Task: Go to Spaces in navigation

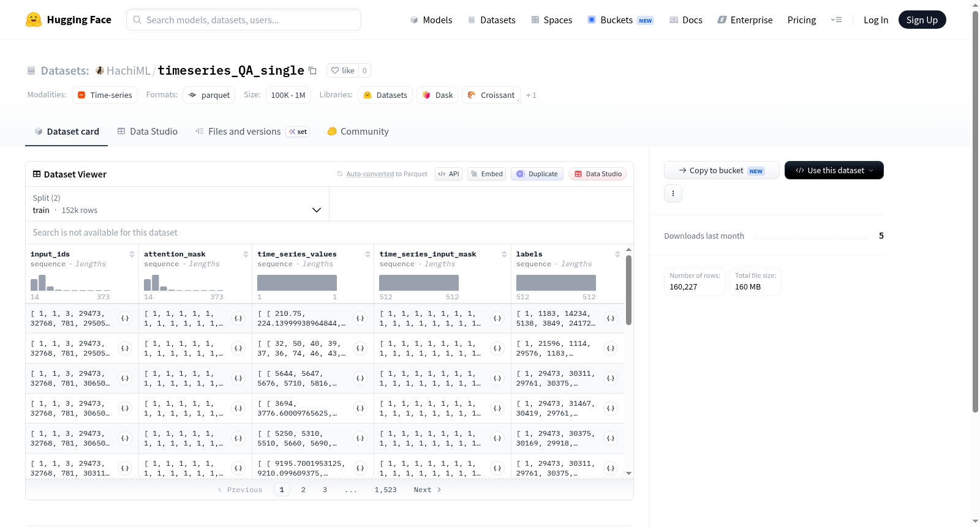Action: (x=552, y=20)
